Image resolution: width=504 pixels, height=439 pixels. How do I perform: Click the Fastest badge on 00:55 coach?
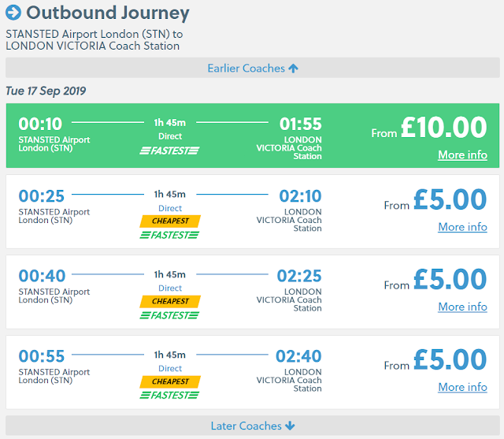tap(170, 395)
